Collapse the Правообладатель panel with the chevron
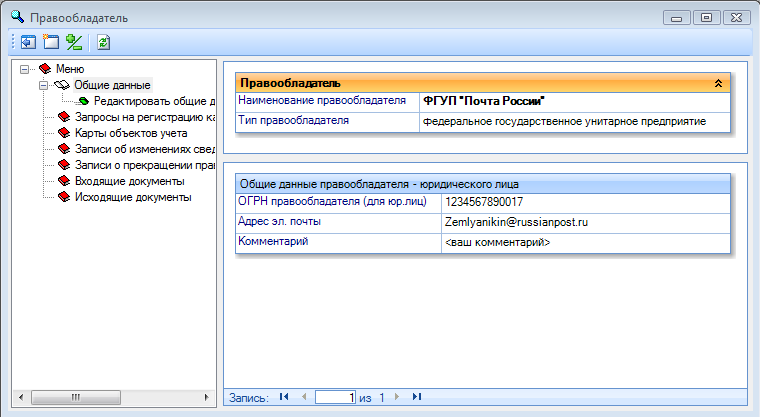The width and height of the screenshot is (760, 417). tap(718, 83)
